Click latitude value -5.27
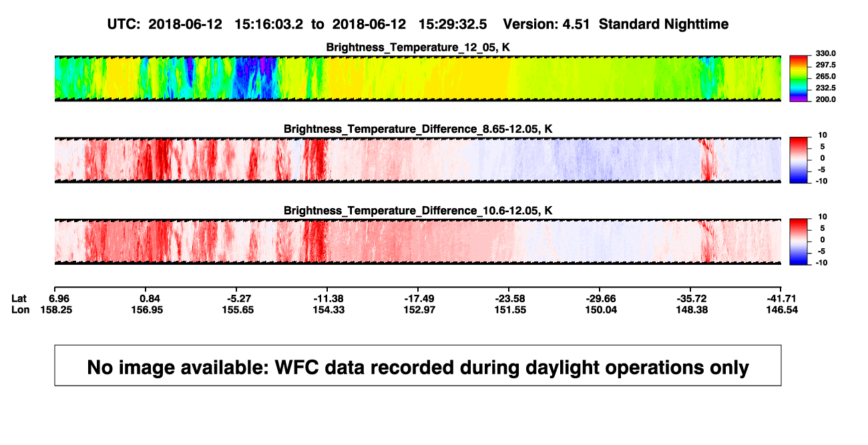This screenshot has height=445, width=868. pyautogui.click(x=238, y=298)
